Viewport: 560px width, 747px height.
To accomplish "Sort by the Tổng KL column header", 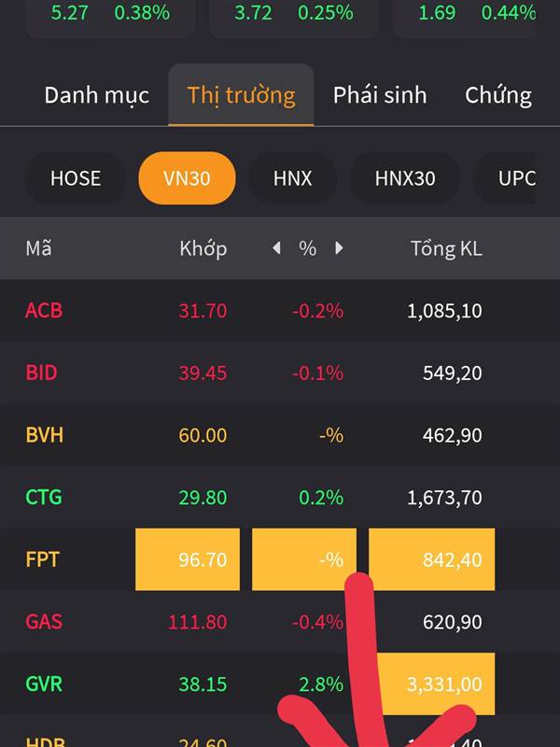I will click(x=446, y=248).
